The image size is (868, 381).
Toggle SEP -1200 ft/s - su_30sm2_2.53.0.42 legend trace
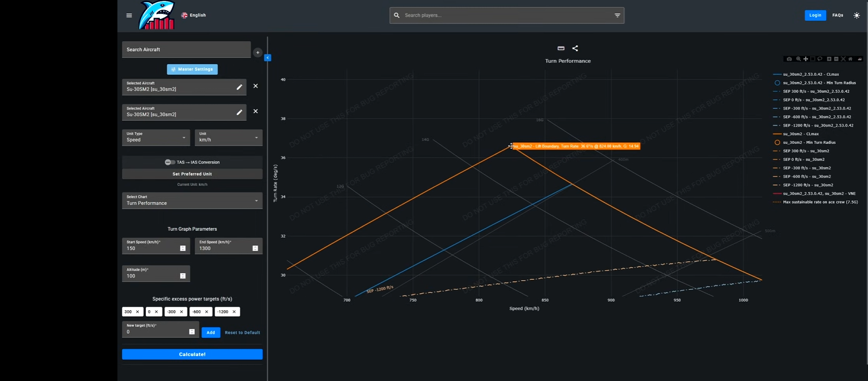click(x=813, y=125)
